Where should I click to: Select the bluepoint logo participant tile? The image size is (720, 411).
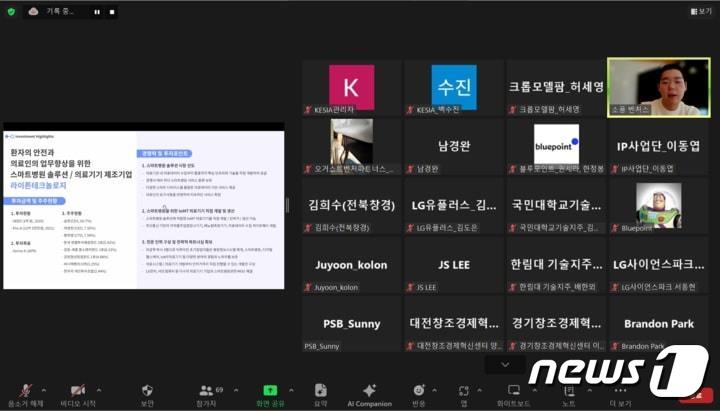pyautogui.click(x=556, y=146)
